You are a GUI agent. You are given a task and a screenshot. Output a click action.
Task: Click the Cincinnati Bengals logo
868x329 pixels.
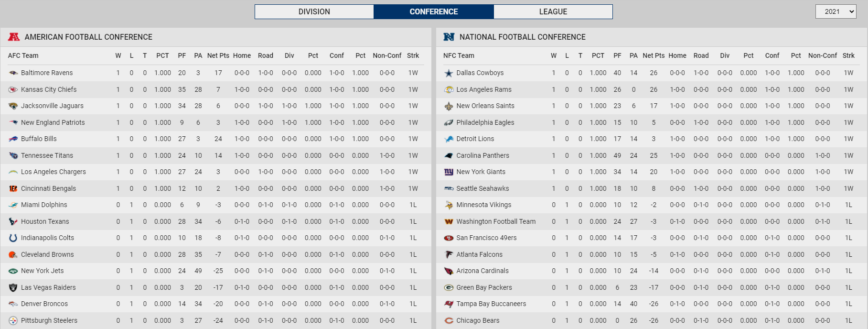(x=13, y=188)
